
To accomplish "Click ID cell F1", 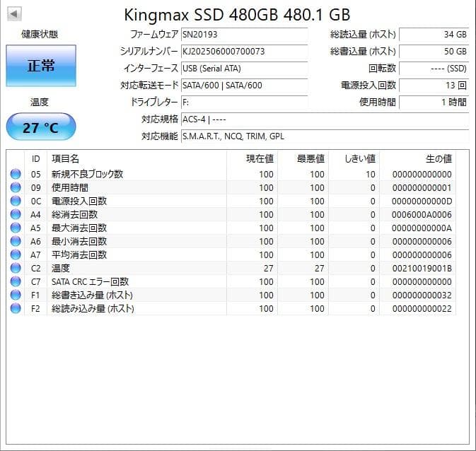I will (x=35, y=295).
